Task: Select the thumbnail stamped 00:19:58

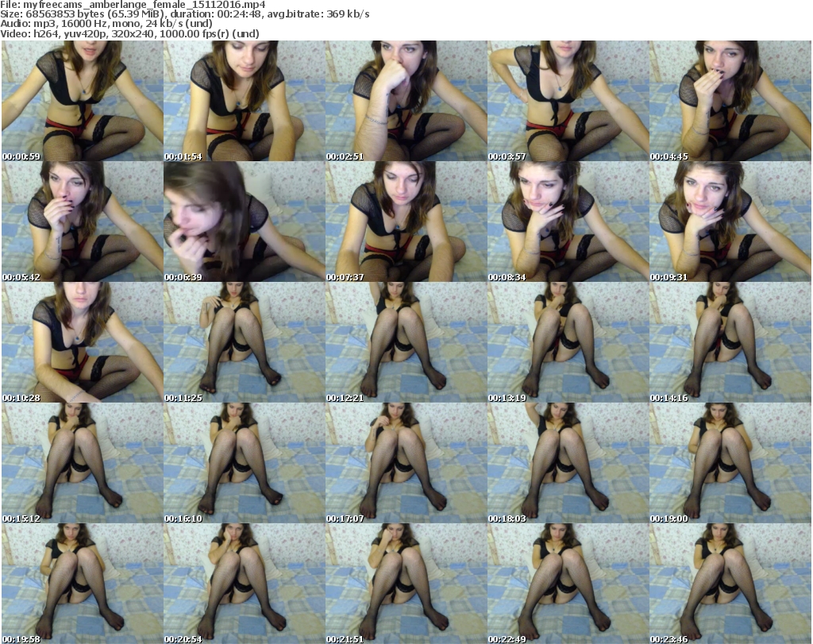Action: tap(83, 584)
